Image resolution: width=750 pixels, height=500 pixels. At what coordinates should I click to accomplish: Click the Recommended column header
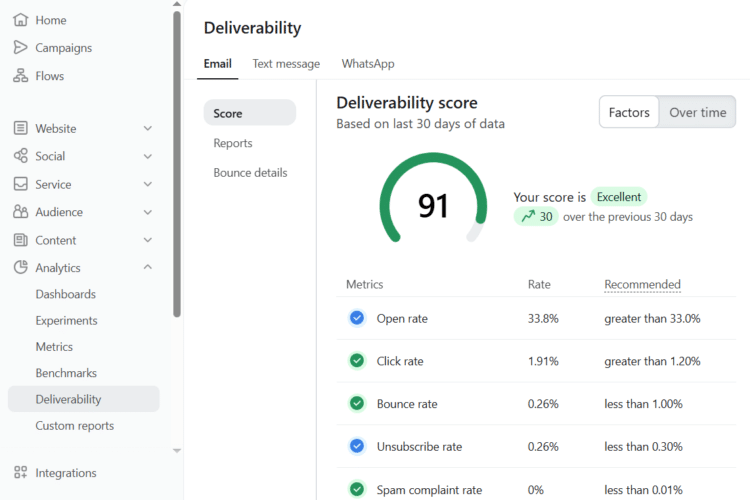pyautogui.click(x=642, y=284)
